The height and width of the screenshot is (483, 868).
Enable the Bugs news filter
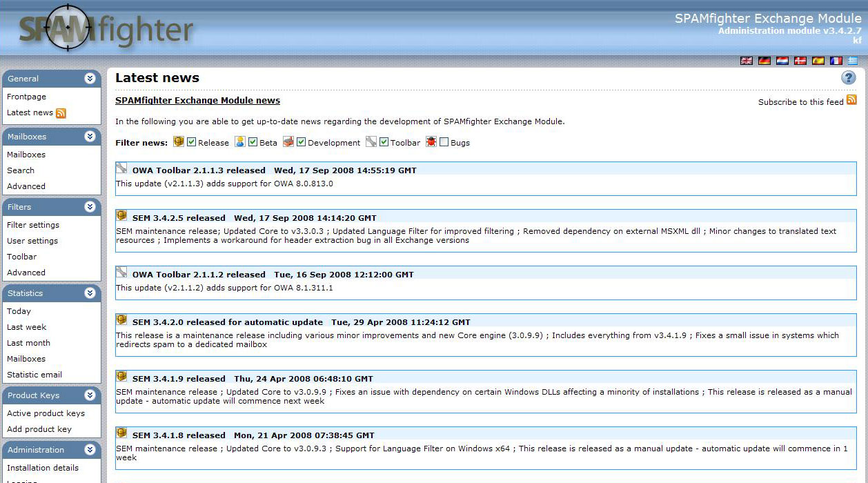[444, 142]
